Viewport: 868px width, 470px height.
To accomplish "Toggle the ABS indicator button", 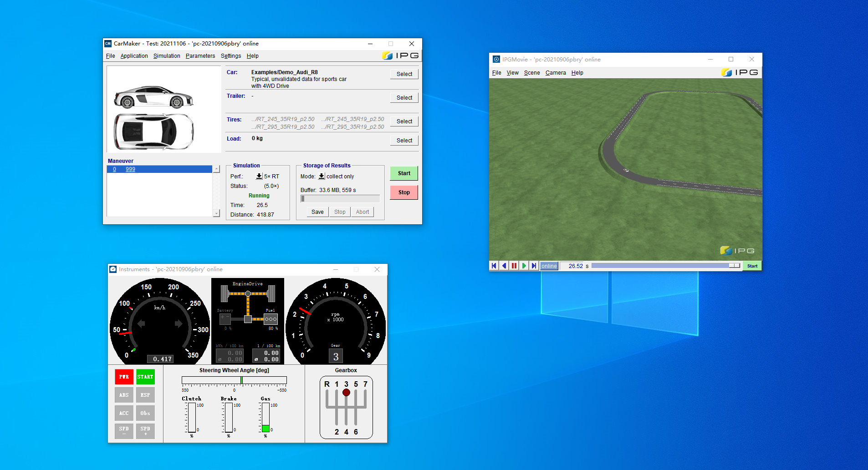I will pos(124,395).
